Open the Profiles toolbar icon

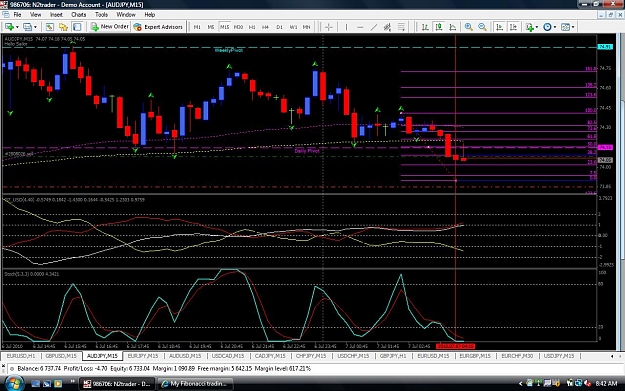[x=27, y=27]
